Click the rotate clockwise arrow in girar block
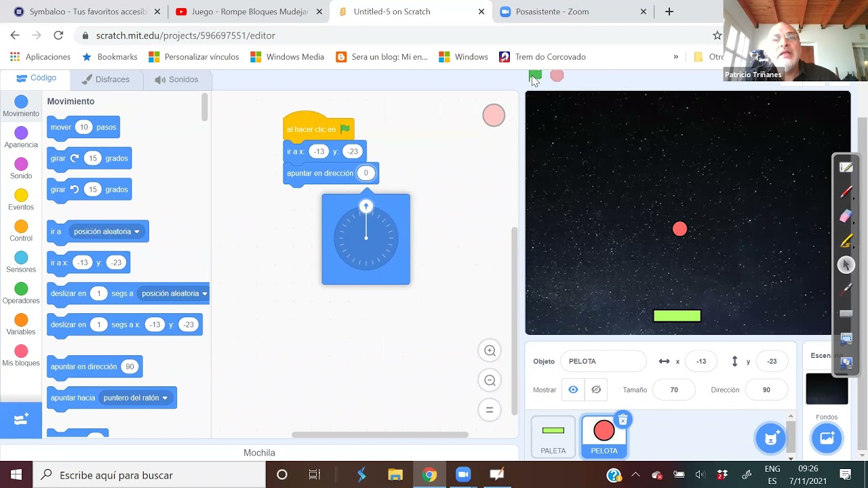 coord(75,158)
